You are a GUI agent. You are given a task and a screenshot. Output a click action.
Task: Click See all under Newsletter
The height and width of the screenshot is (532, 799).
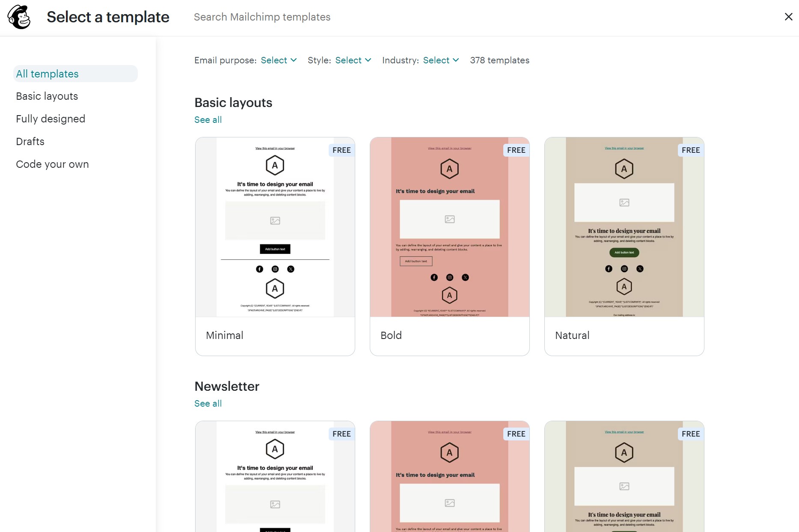[x=208, y=403]
